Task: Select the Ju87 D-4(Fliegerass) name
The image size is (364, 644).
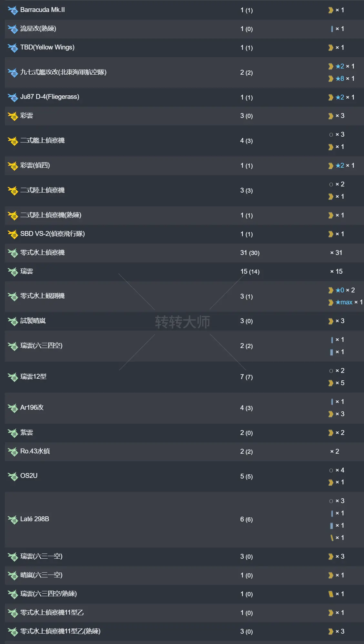Action: tap(50, 97)
